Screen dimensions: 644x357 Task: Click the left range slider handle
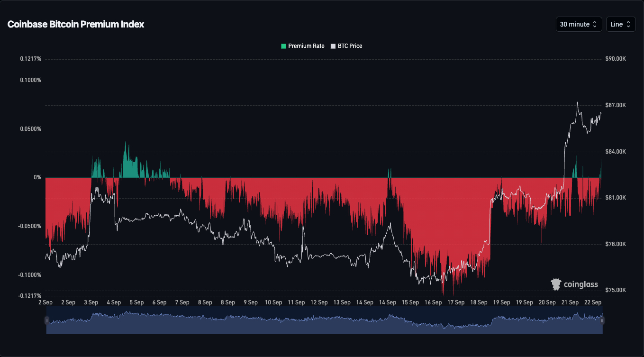point(46,320)
